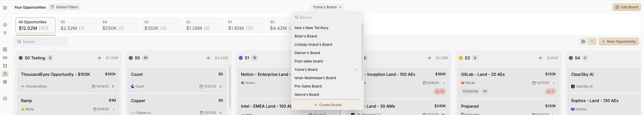Image resolution: width=644 pixels, height=115 pixels.
Task: Switch to table view icon
Action: click(583, 41)
